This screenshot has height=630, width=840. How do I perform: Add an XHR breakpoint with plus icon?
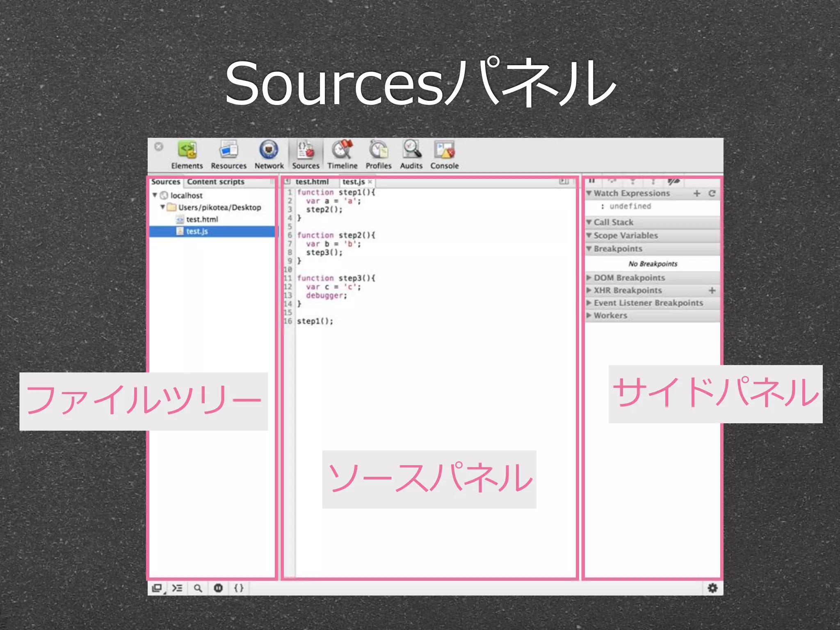[x=712, y=290]
